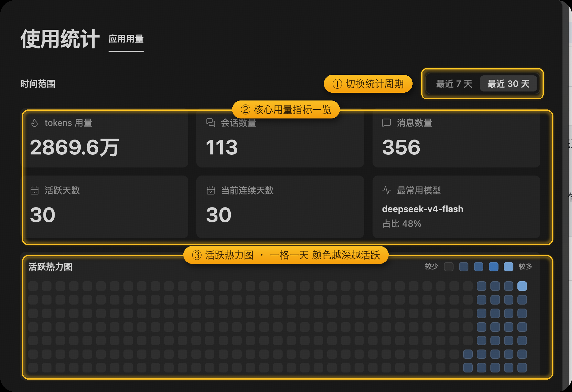Click the model name deepseek-v4-flash

[423, 209]
